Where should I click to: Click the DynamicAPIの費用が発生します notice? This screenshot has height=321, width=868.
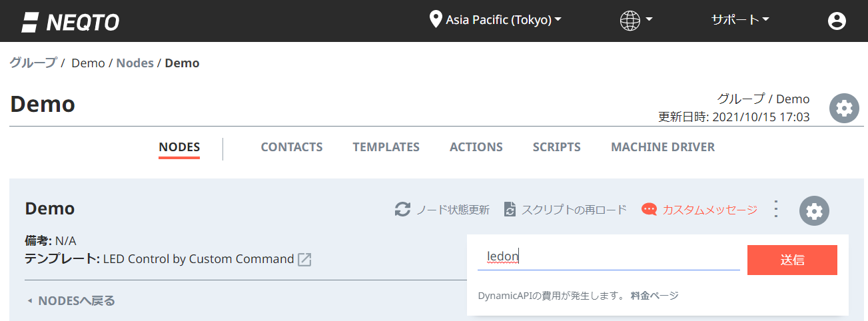[x=552, y=296]
